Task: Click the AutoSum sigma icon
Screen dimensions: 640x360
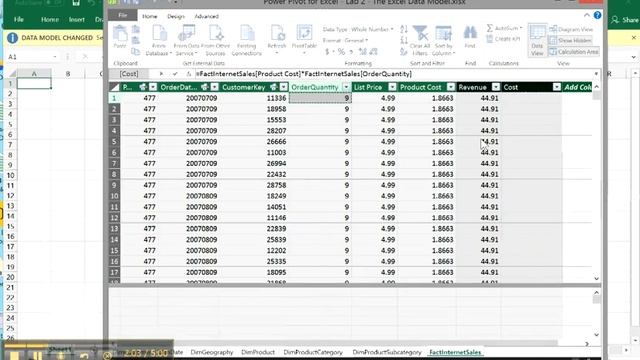Action: (489, 28)
